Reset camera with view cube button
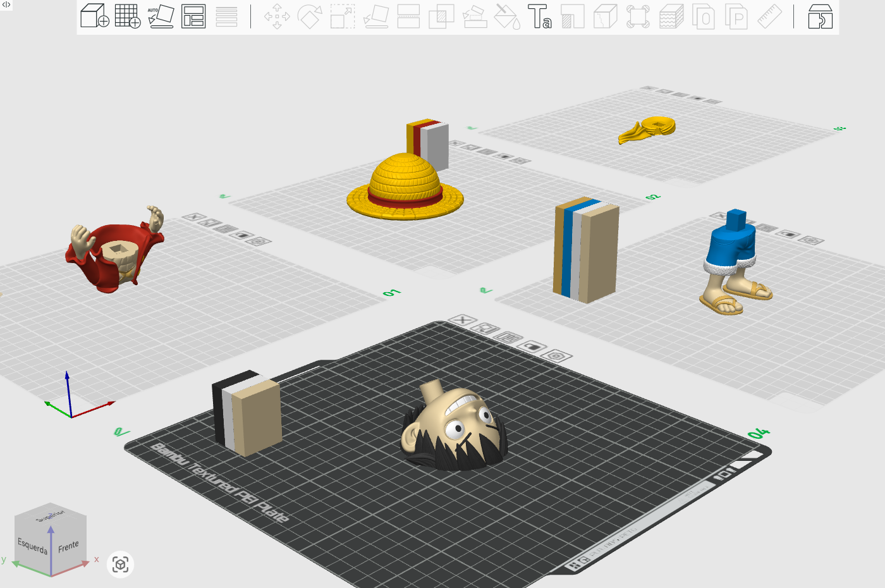885x588 pixels. (121, 564)
